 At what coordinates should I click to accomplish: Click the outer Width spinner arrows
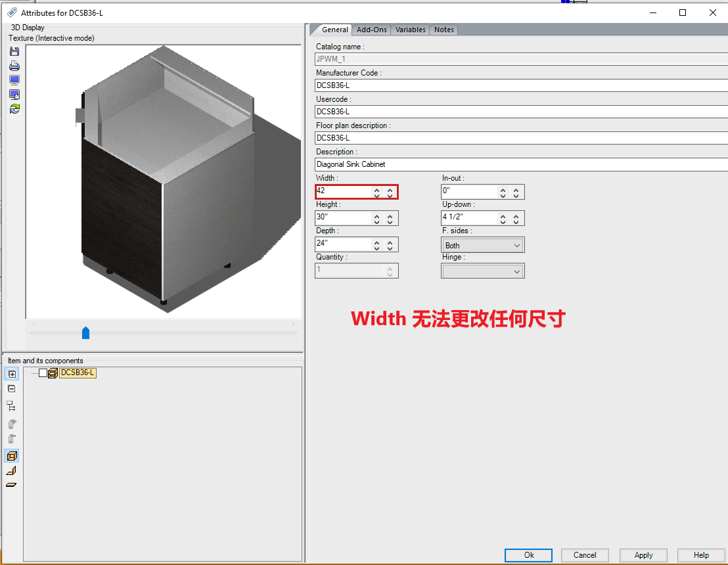click(x=390, y=192)
